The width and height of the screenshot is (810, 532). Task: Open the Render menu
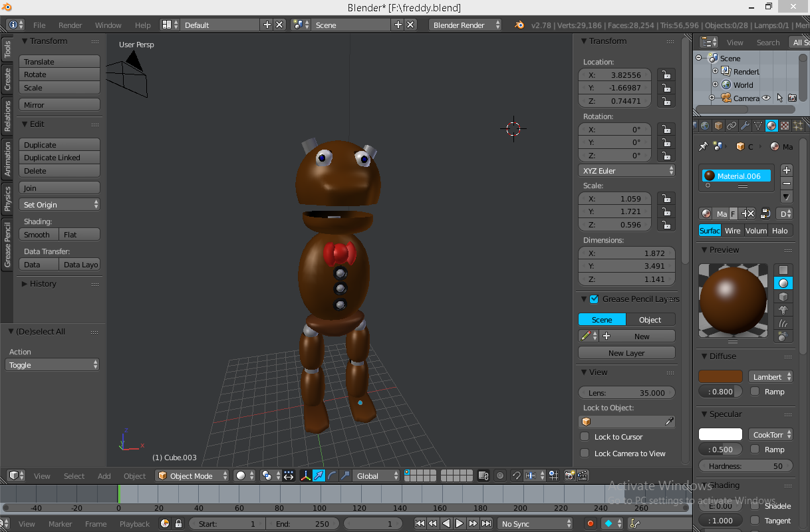click(70, 25)
